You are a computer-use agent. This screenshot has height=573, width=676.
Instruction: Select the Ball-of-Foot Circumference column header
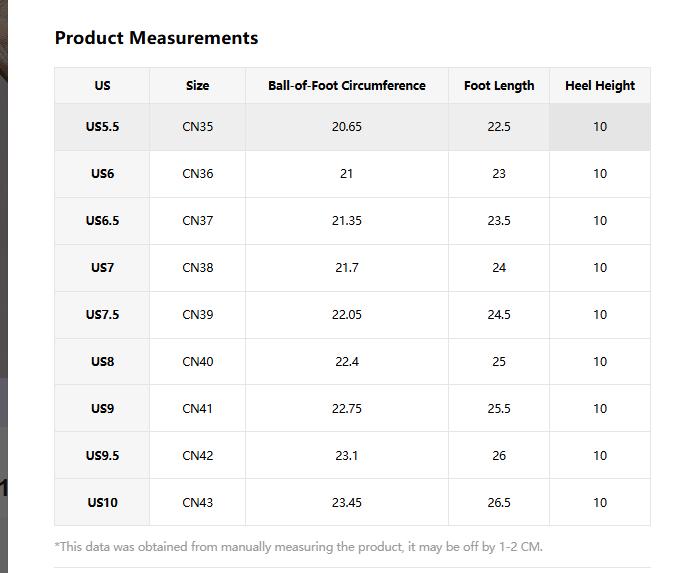click(346, 86)
